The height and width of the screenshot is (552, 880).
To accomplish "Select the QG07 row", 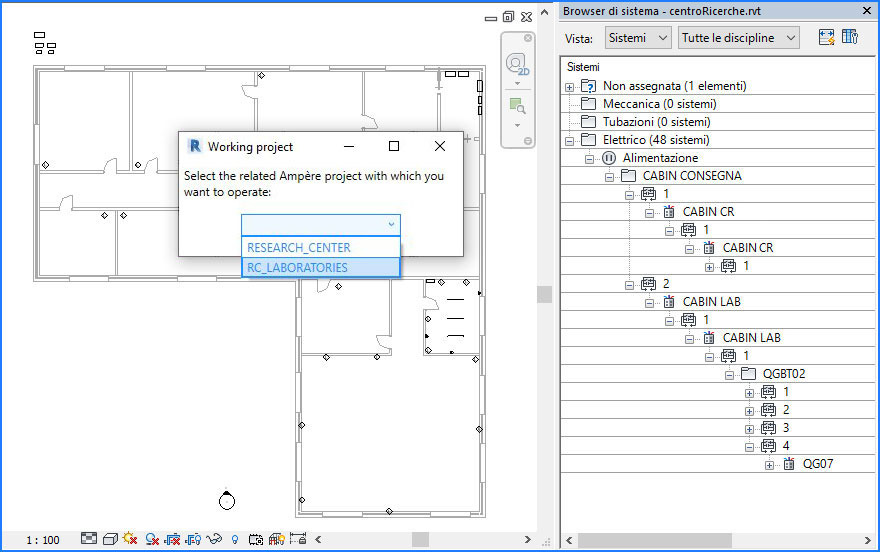I will 718,464.
